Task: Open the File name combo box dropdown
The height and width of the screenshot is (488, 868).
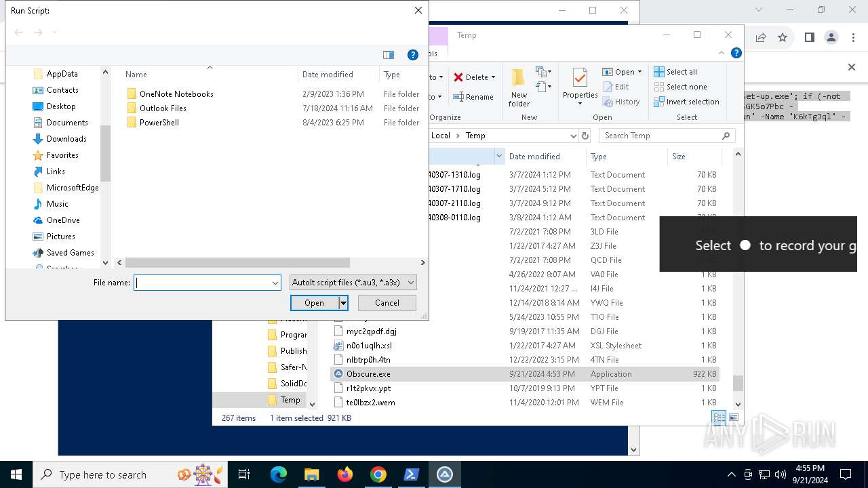Action: coord(275,283)
